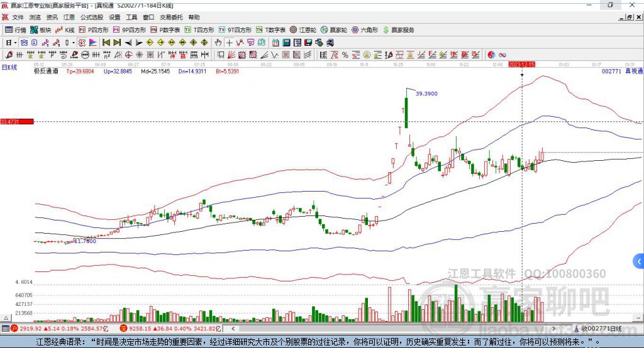Launch the 9T四方形 tool
Screen dimensions: 644x348
coord(235,30)
